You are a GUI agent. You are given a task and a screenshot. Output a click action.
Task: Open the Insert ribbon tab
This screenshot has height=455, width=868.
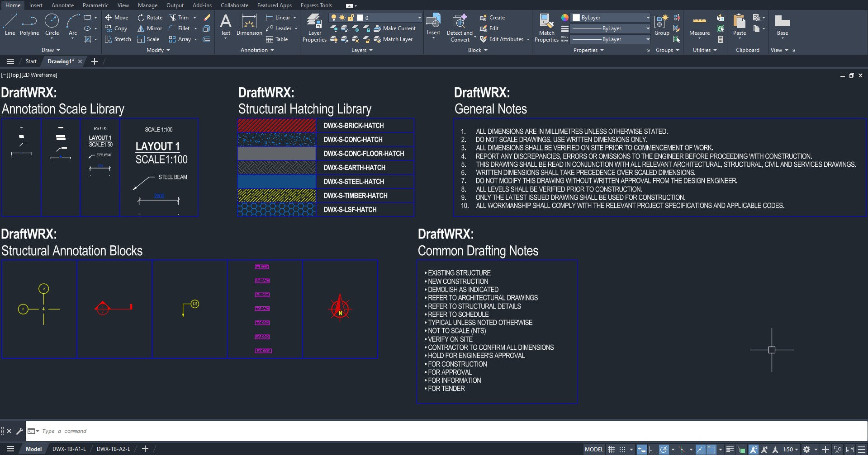[36, 5]
